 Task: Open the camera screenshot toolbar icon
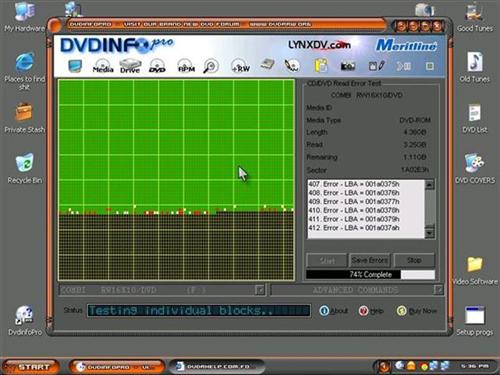(x=348, y=66)
